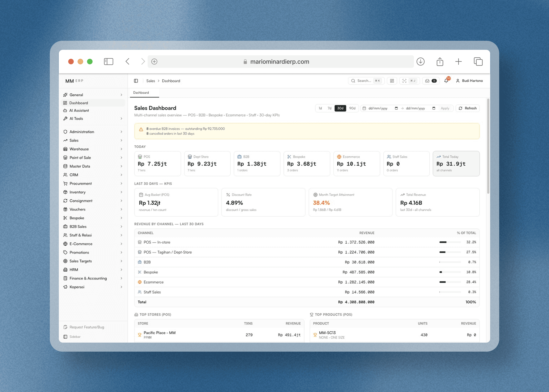Image resolution: width=549 pixels, height=392 pixels.
Task: Open the CRM sidebar item
Action: coord(93,175)
